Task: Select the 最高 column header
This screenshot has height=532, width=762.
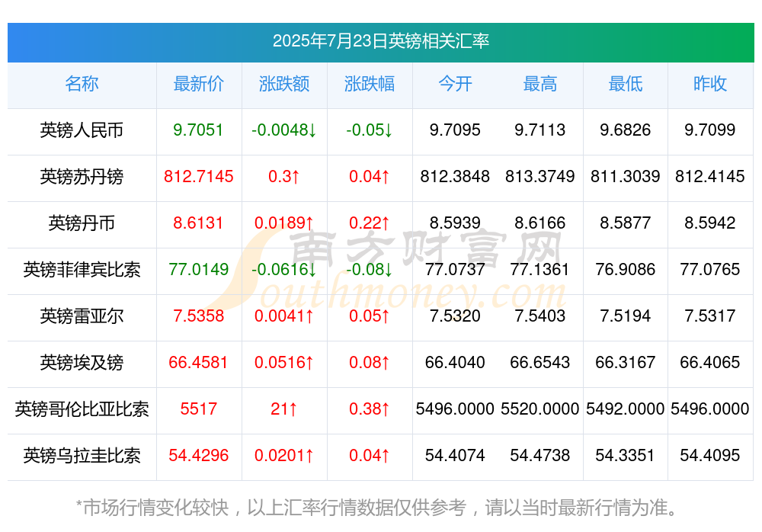Action: (540, 84)
